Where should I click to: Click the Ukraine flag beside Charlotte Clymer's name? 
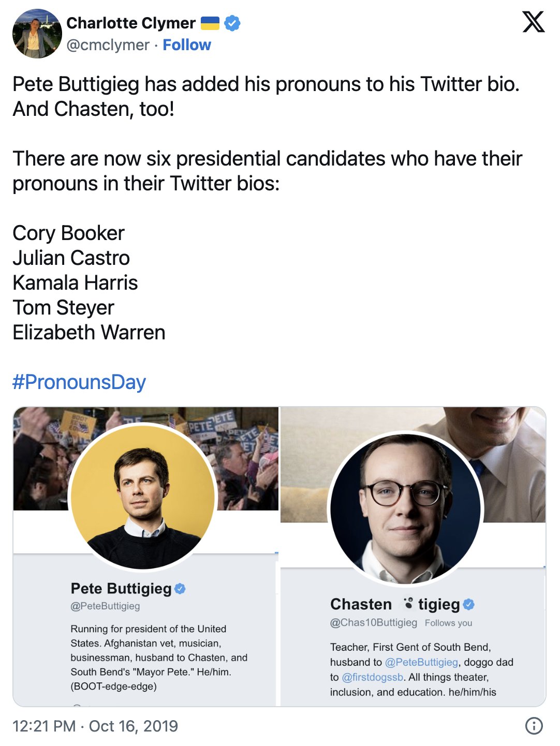click(210, 23)
